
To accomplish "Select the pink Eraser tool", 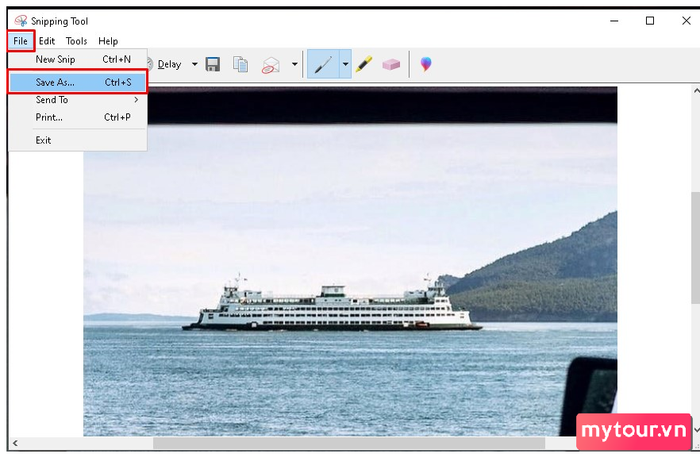I will tap(391, 65).
